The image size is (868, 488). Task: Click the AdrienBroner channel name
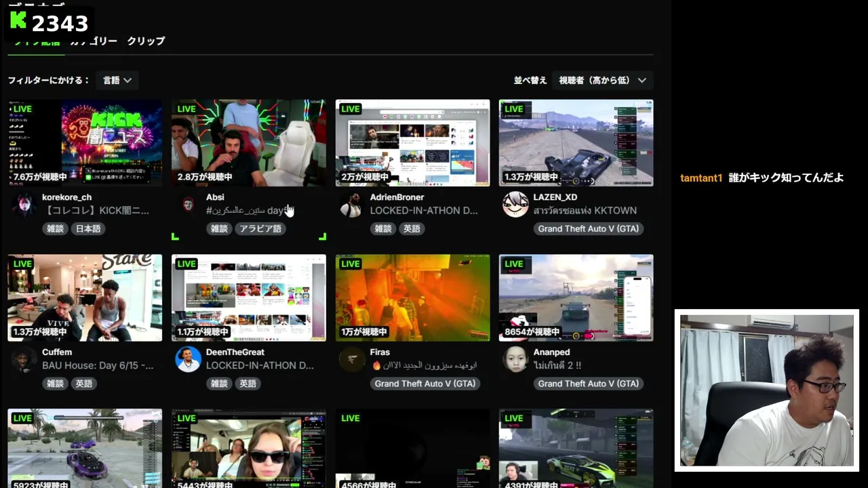click(397, 197)
